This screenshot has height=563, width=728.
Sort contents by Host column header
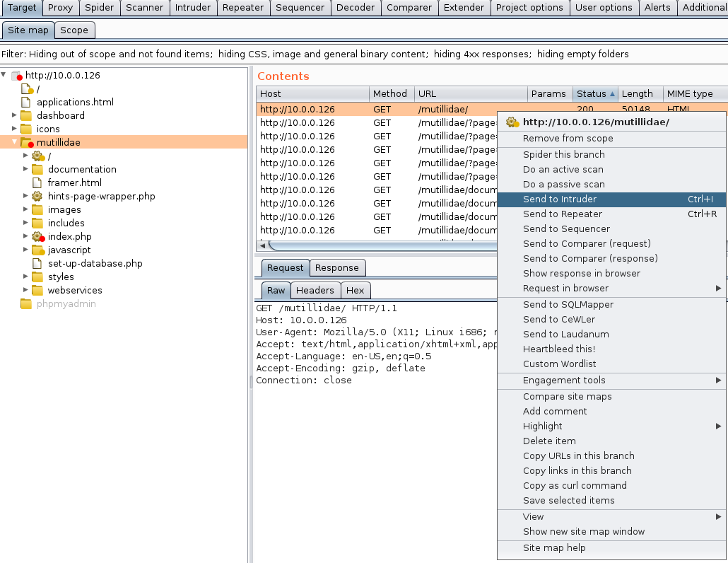[x=312, y=94]
